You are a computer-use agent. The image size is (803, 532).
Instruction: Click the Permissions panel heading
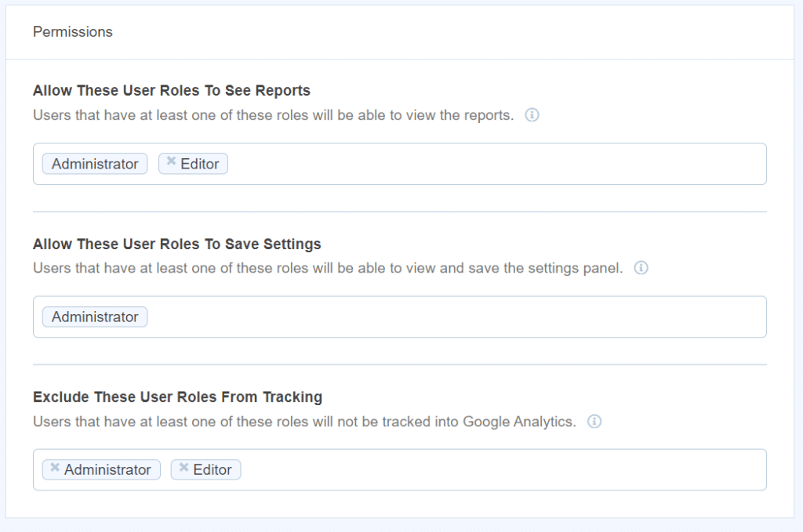(72, 31)
